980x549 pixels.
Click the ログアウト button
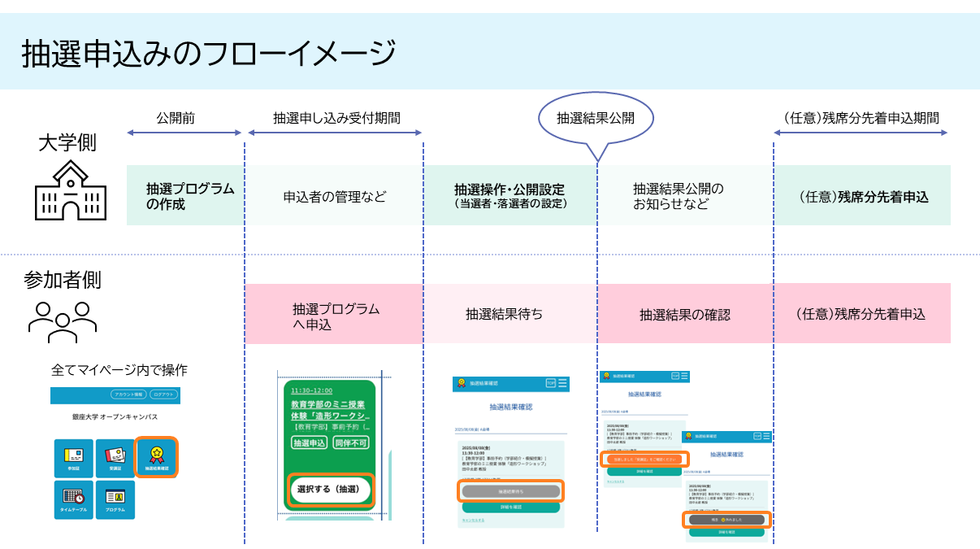[162, 395]
